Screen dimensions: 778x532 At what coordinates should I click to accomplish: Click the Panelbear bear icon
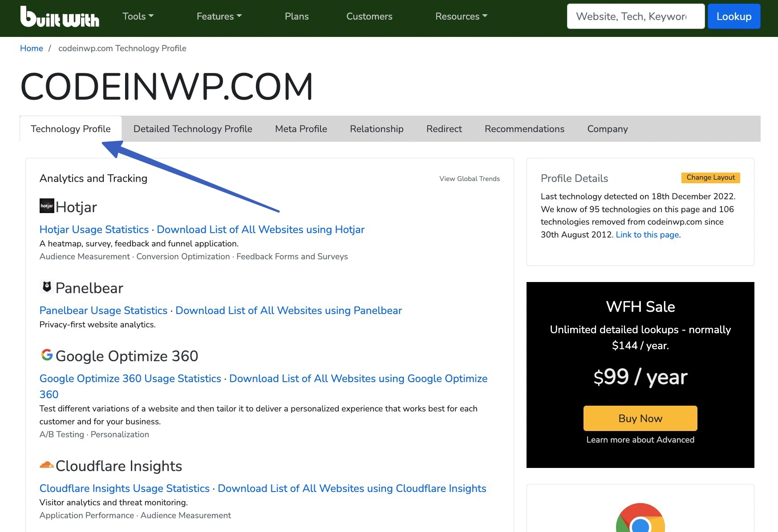(47, 287)
